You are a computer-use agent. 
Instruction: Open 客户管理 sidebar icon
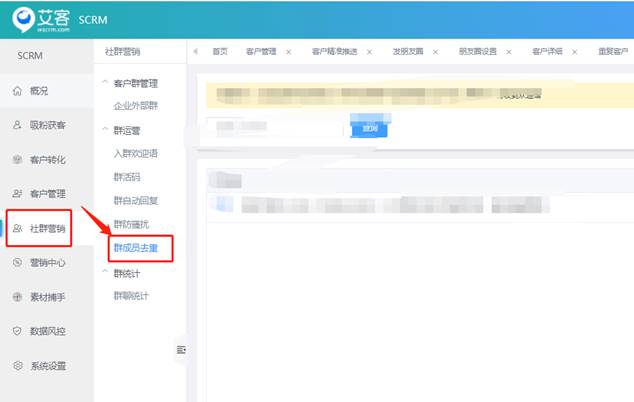coord(17,194)
